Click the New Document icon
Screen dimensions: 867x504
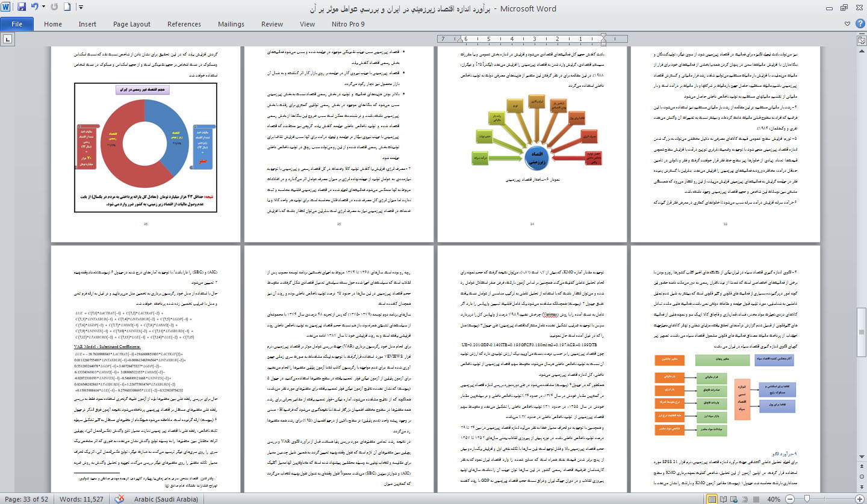[67, 8]
